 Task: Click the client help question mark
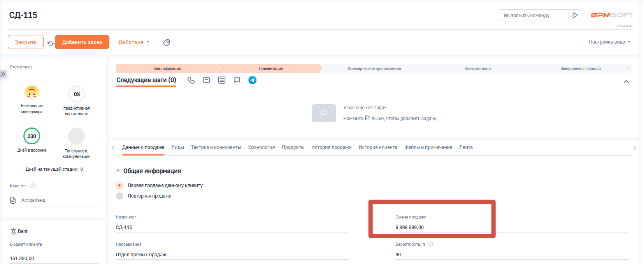pyautogui.click(x=33, y=186)
